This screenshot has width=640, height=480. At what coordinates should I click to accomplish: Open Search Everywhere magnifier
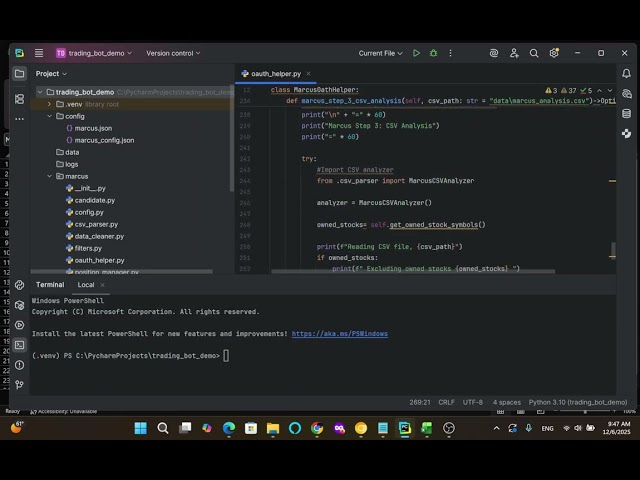click(533, 53)
